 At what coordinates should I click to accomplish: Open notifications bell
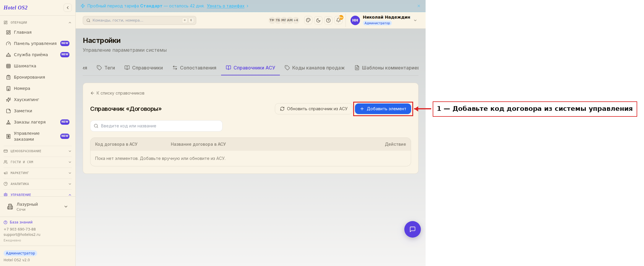[338, 20]
